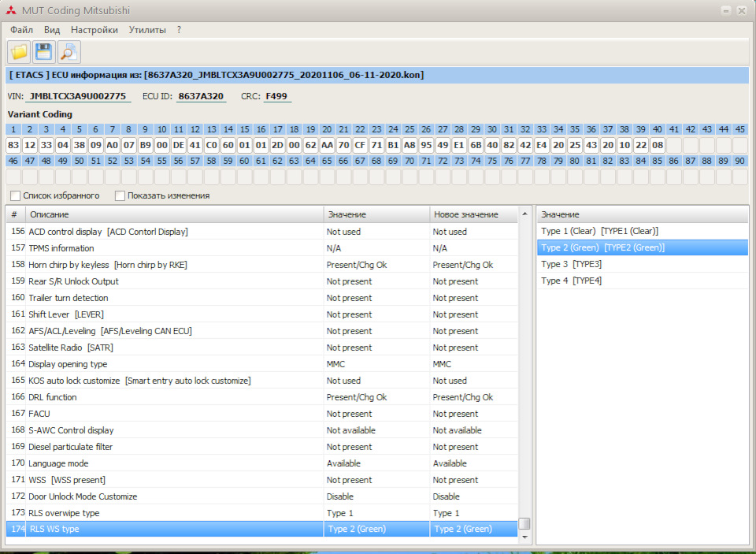This screenshot has height=554, width=756.
Task: Select row 165 KOS auto lock customize
Action: [x=261, y=381]
